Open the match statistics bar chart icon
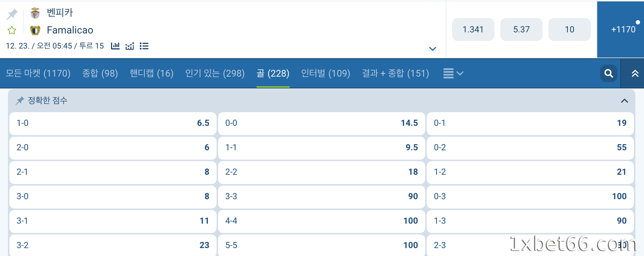This screenshot has height=256, width=644. [x=115, y=46]
